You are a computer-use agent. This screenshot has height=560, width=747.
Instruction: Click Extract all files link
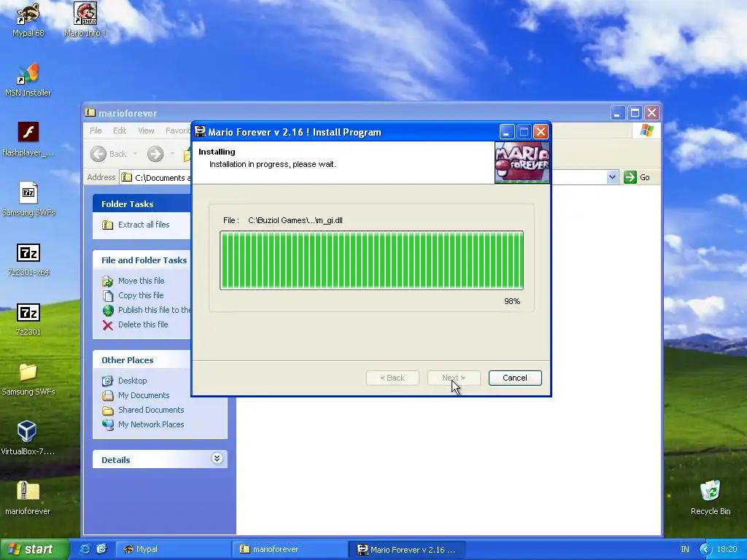144,225
